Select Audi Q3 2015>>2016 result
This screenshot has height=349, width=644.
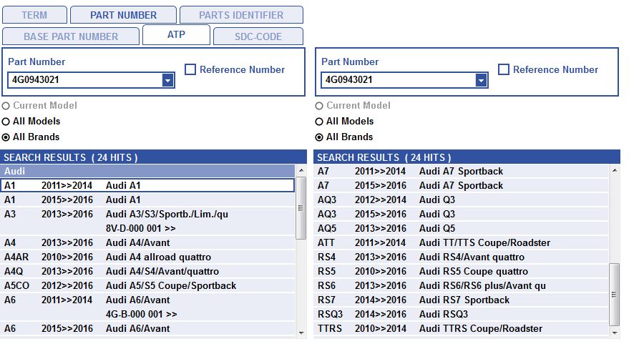[461, 215]
